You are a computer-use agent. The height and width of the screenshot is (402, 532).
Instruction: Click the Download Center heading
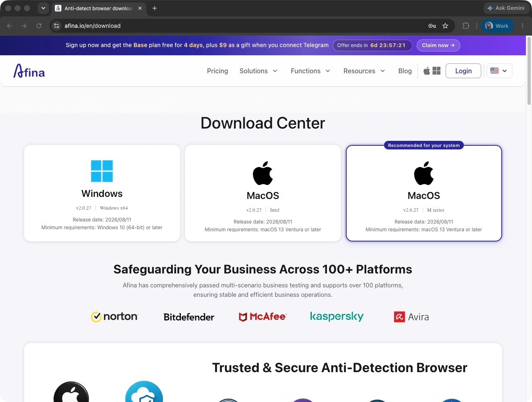point(263,123)
